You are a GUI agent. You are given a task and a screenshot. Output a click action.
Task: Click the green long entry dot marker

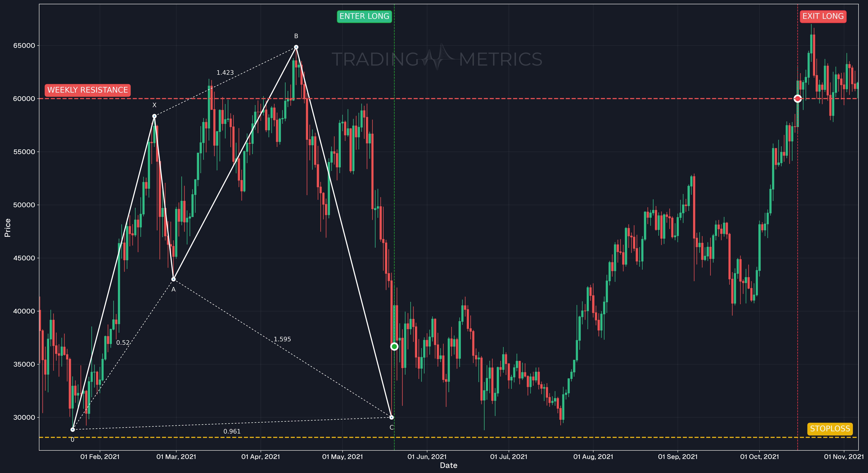(394, 346)
